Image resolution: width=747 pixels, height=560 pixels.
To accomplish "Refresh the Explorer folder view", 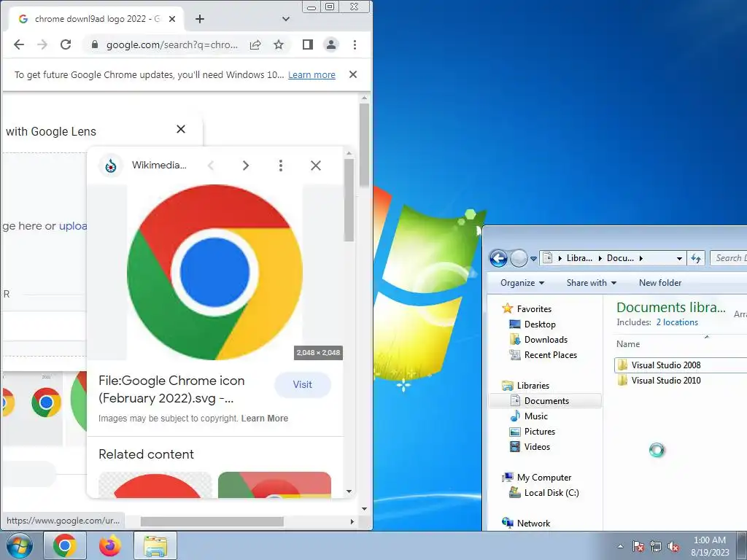I will click(696, 259).
